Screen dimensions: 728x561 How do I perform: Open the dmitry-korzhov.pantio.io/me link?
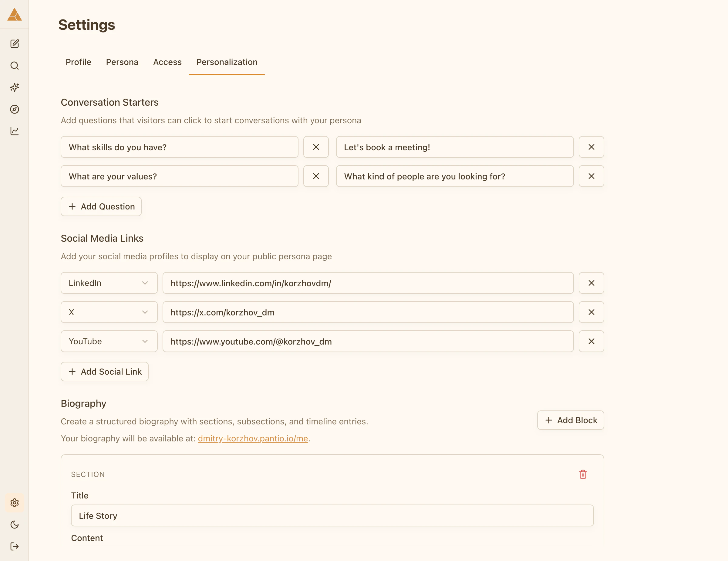coord(253,439)
